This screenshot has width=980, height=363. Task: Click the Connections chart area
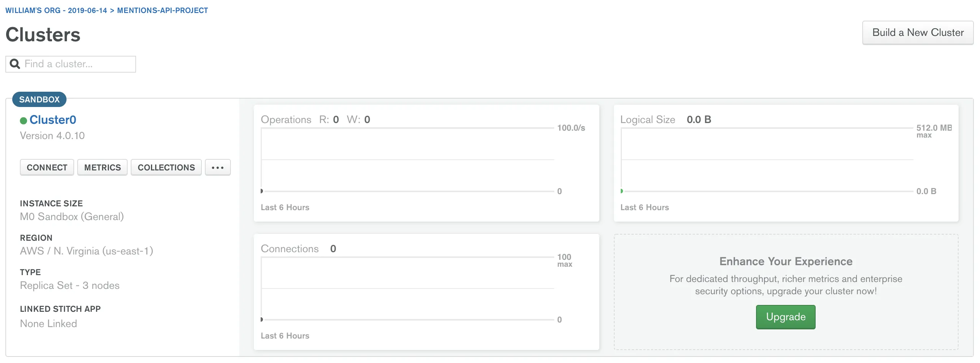click(407, 288)
